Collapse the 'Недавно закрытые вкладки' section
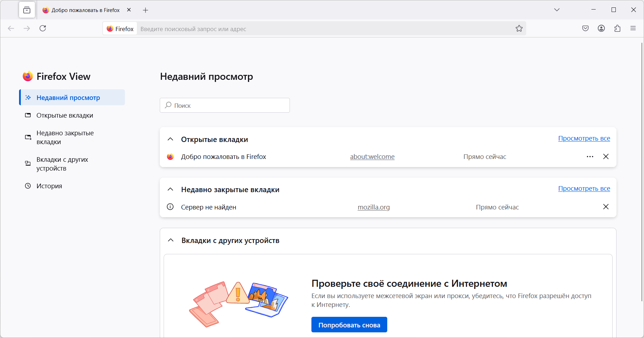The width and height of the screenshot is (644, 338). (170, 189)
